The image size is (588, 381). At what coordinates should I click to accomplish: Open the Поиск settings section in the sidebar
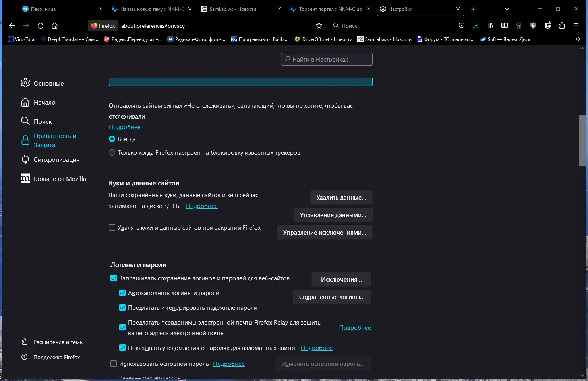coord(37,121)
